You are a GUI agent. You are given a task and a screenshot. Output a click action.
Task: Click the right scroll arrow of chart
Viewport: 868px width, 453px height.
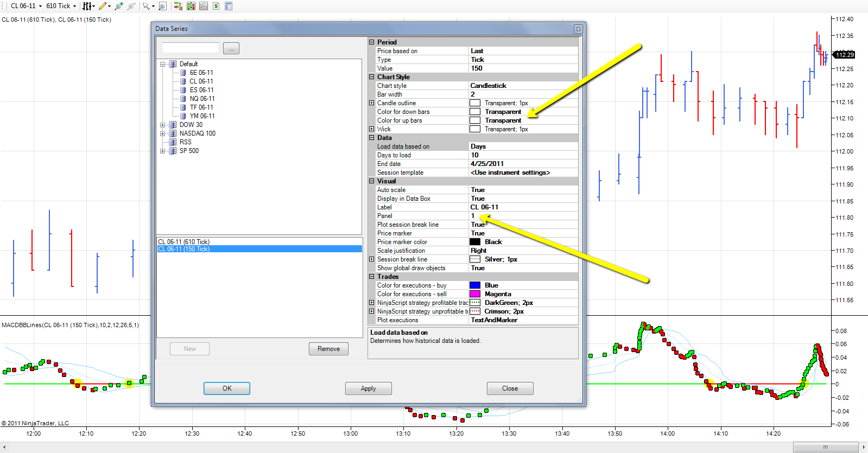[x=864, y=447]
